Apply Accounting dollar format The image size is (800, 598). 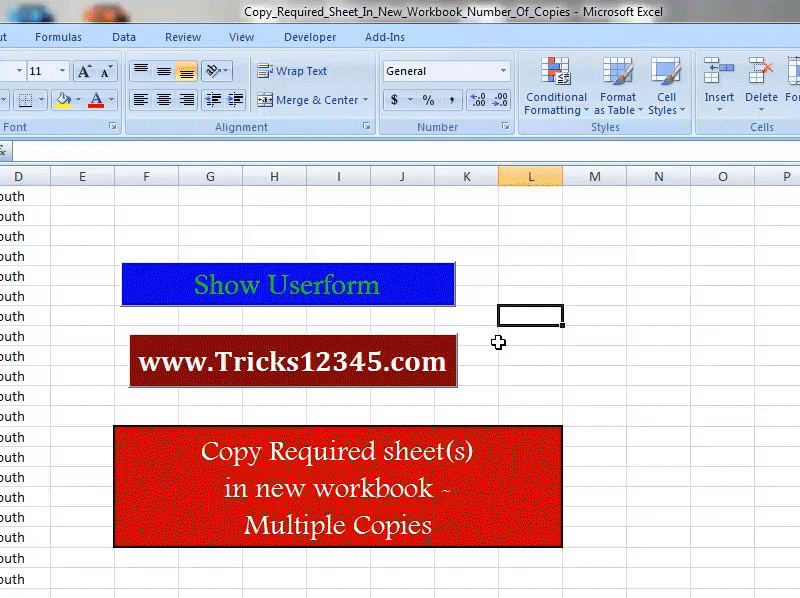394,99
